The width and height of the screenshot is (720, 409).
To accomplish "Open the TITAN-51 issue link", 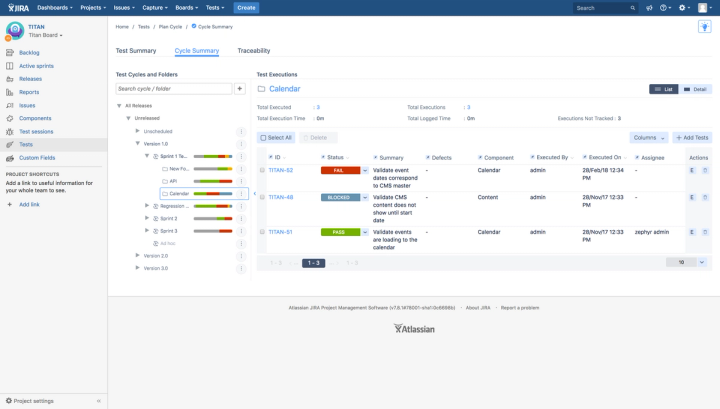I will [280, 232].
